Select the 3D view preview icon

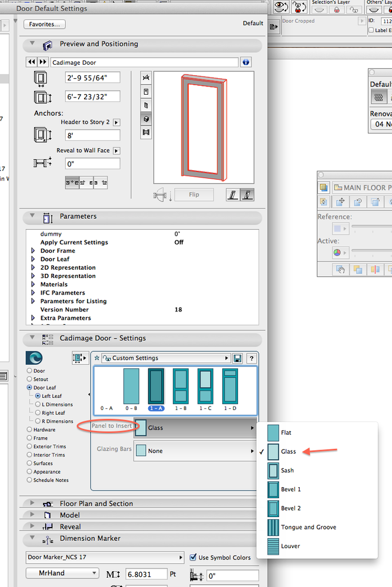[x=146, y=119]
